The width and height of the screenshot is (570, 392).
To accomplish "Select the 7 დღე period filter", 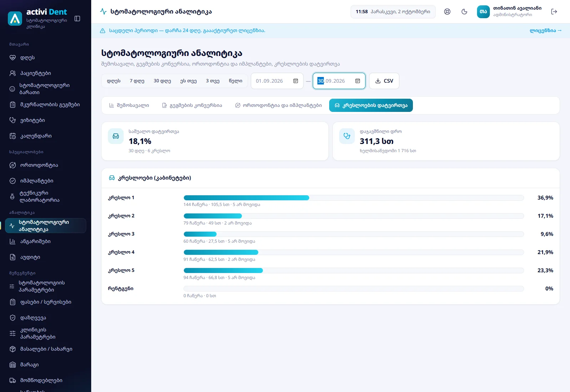I will coord(137,81).
